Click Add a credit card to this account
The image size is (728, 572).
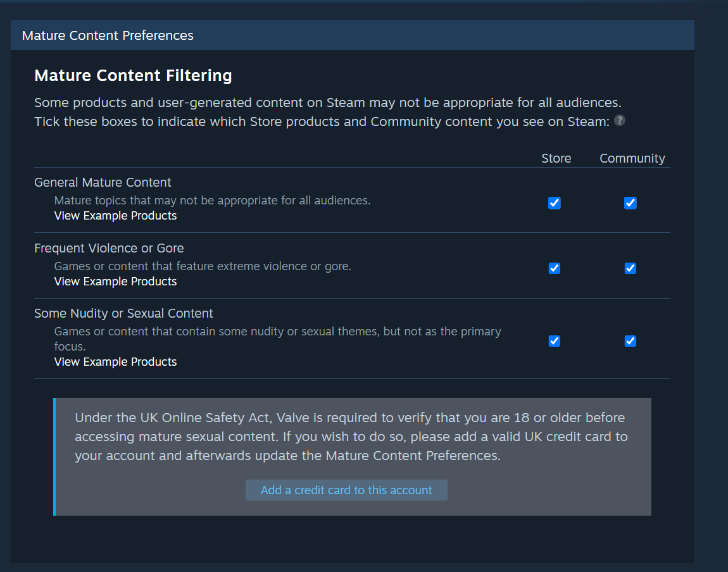(x=346, y=490)
